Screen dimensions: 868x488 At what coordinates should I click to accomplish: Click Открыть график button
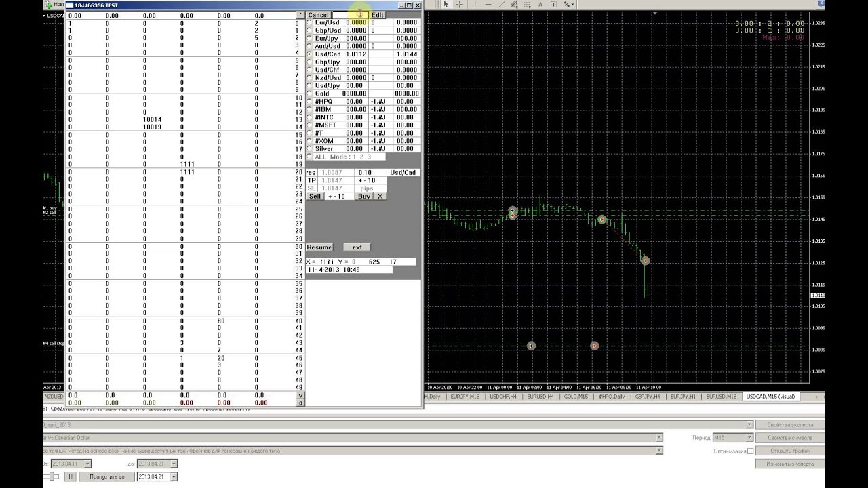click(x=790, y=451)
